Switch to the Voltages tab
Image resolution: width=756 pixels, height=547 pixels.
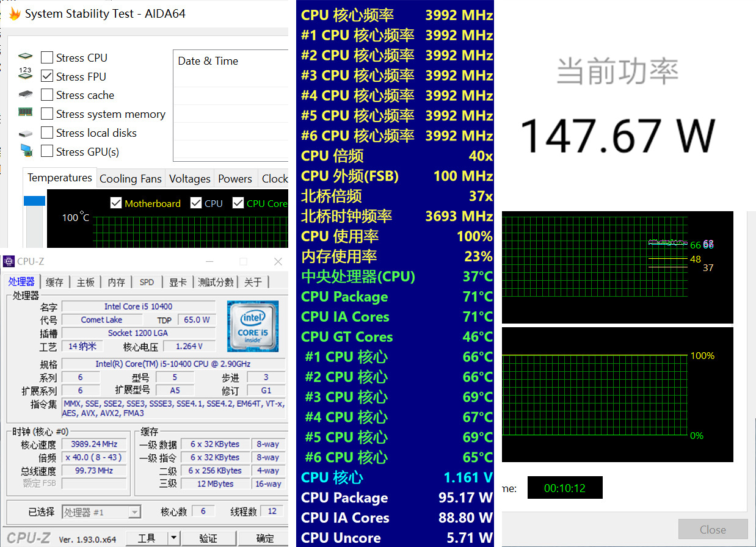coord(189,179)
